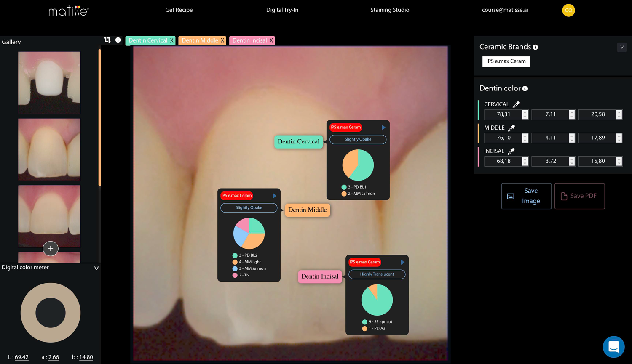Image resolution: width=632 pixels, height=364 pixels.
Task: Click the Cervical recipe pie chart
Action: (358, 165)
